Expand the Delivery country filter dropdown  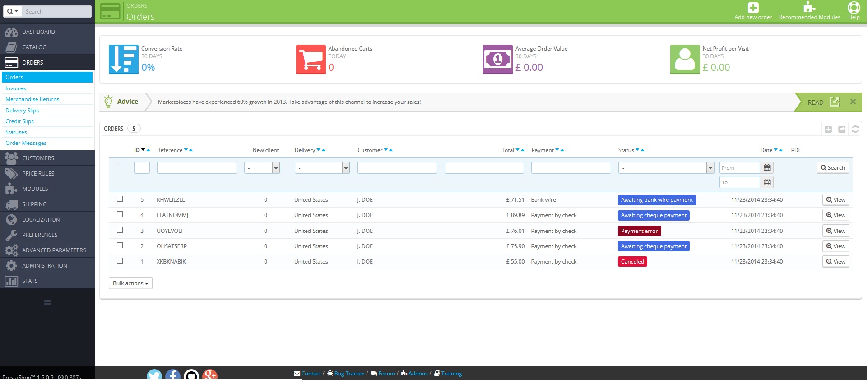point(322,168)
